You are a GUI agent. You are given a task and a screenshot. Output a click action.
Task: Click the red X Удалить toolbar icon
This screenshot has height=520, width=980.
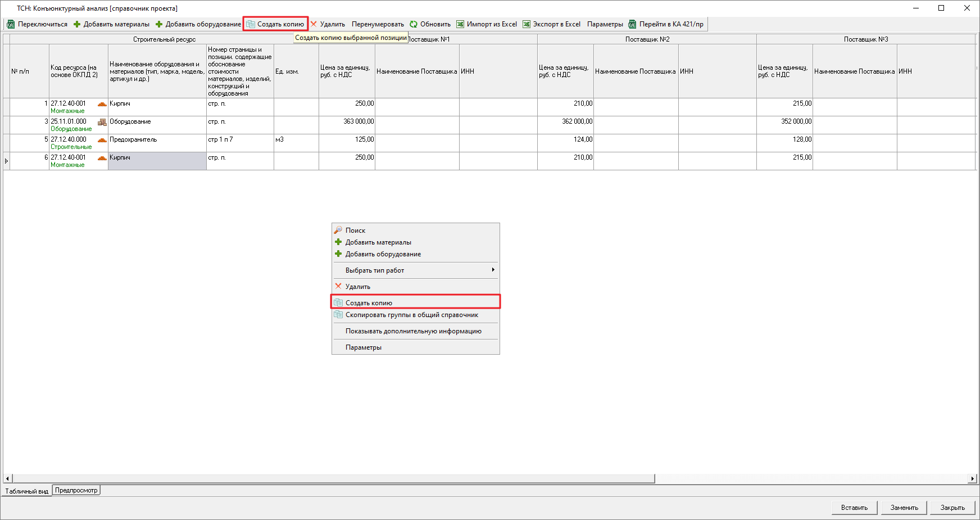point(314,24)
